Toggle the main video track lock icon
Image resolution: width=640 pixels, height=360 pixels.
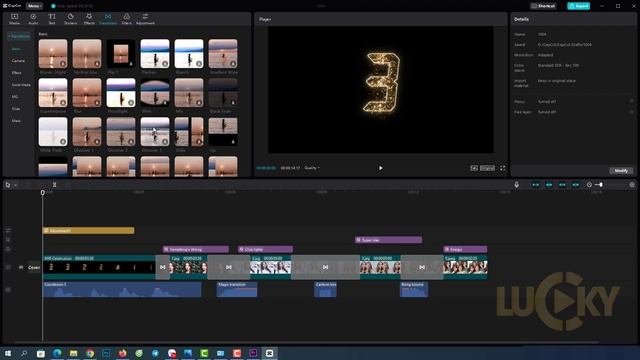point(8,267)
